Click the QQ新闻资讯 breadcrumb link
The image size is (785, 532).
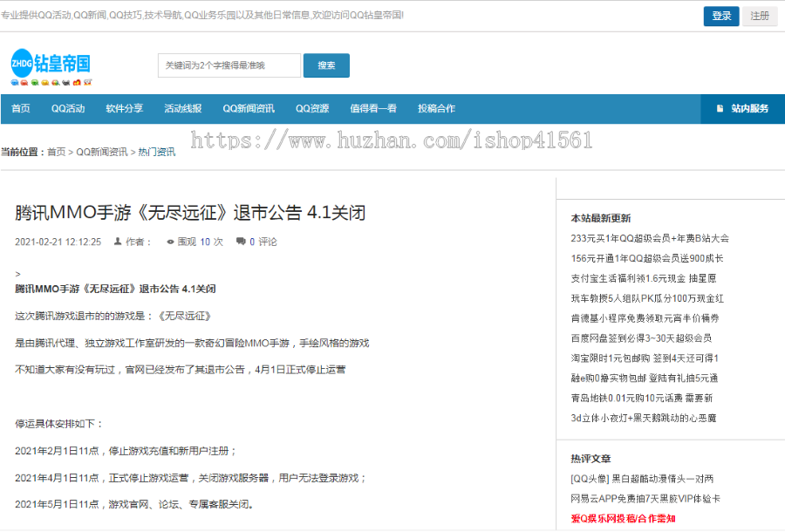pyautogui.click(x=102, y=152)
